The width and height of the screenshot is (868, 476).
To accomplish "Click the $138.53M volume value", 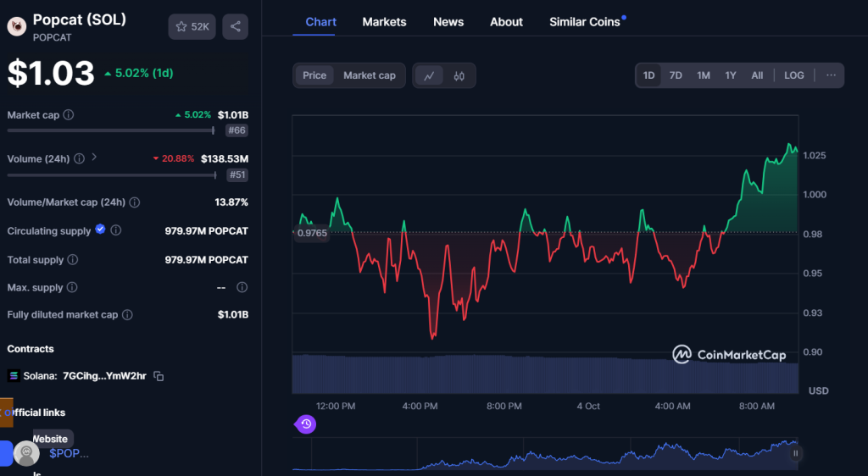I will pyautogui.click(x=224, y=159).
